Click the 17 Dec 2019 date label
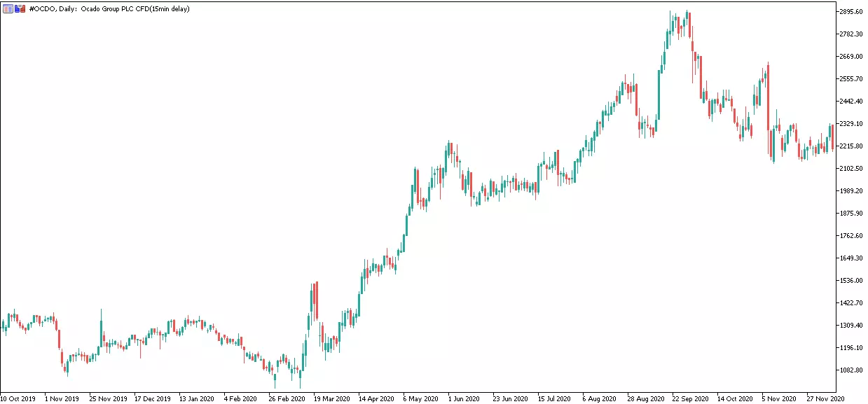The height and width of the screenshot is (404, 868). 152,398
